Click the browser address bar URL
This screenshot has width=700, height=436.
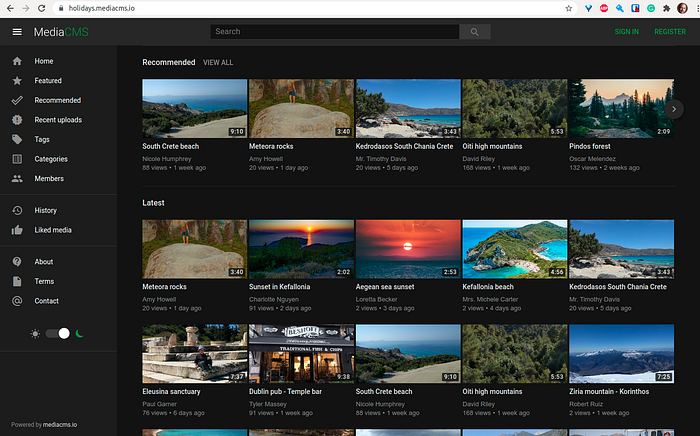pyautogui.click(x=101, y=8)
